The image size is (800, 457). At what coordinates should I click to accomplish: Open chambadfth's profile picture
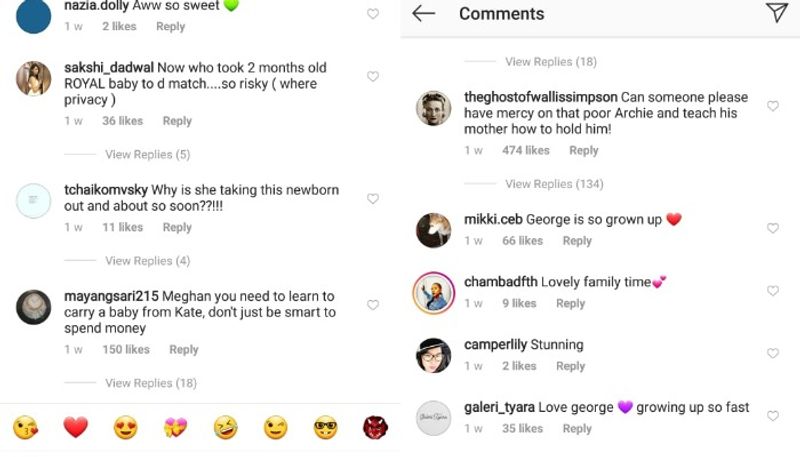tap(433, 292)
